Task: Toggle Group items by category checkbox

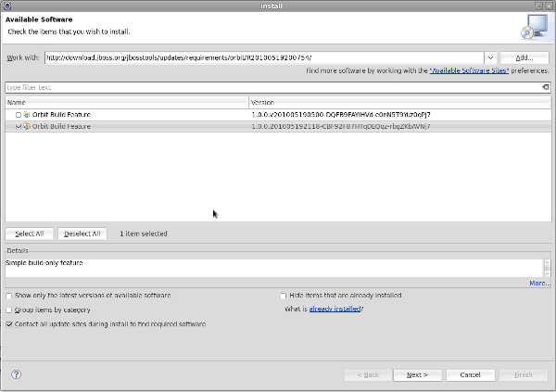Action: point(9,310)
